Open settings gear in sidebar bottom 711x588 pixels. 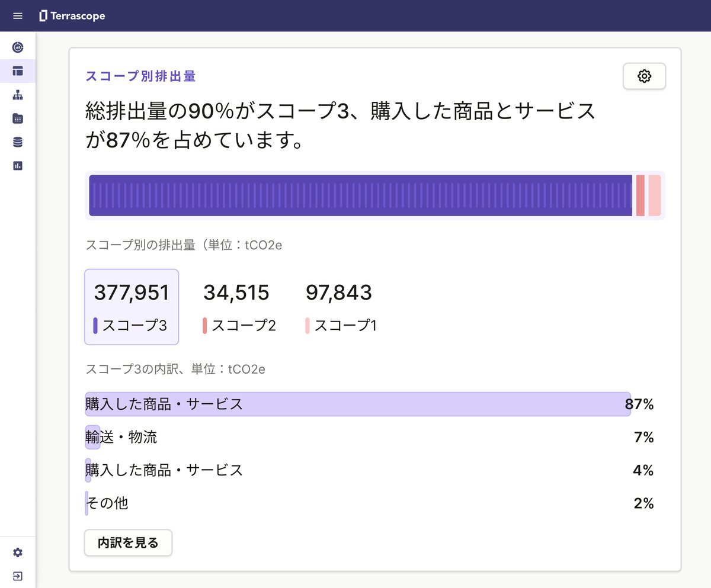pos(18,552)
